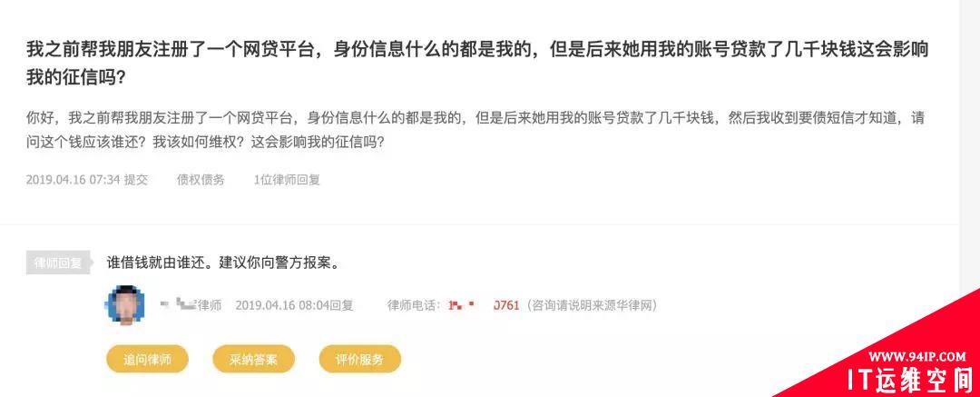Image resolution: width=980 pixels, height=397 pixels.
Task: Click the 追问律师 button
Action: tap(148, 360)
